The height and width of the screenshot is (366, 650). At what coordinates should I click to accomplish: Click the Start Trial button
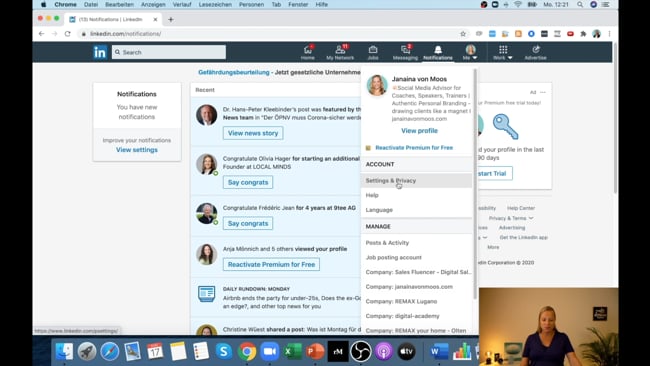pos(494,173)
